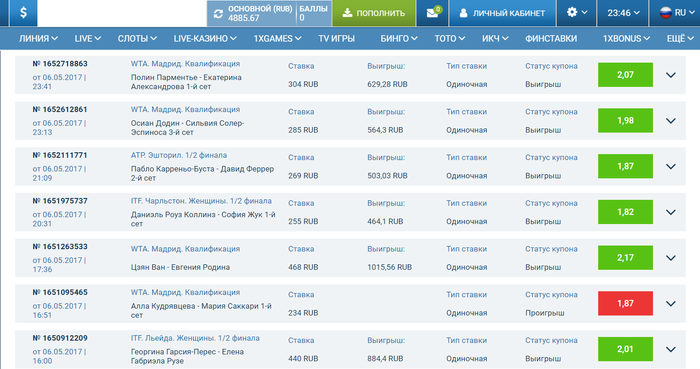The height and width of the screenshot is (369, 700).
Task: Click the 884,4 RUB winnings value
Action: 385,359
